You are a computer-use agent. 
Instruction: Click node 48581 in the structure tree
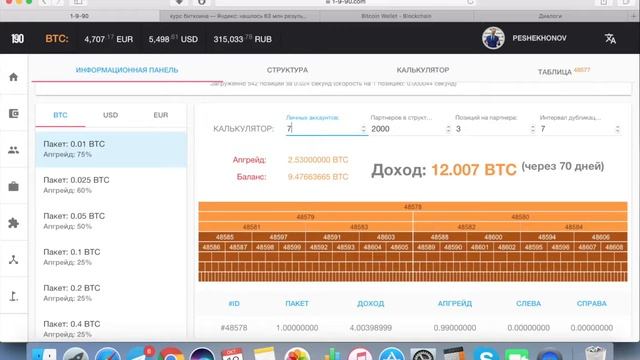251,227
